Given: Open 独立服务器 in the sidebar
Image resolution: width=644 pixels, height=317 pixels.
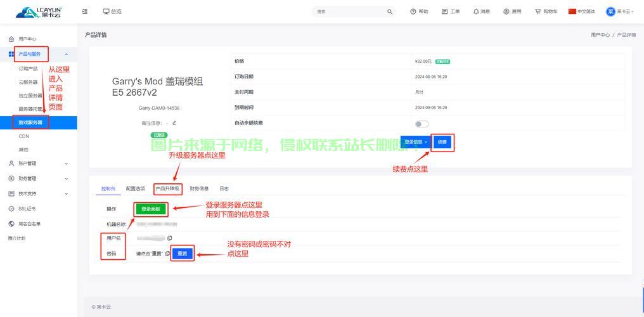Looking at the screenshot, I should (30, 96).
